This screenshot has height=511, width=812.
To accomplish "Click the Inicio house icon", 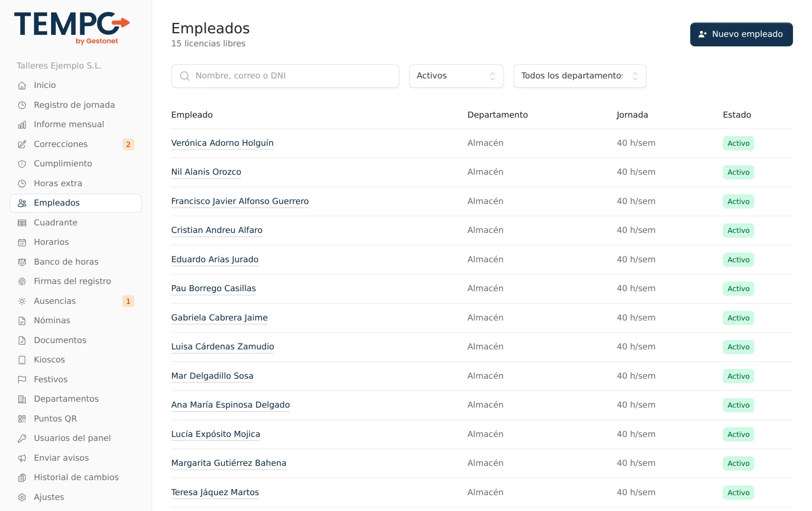I will pos(22,85).
